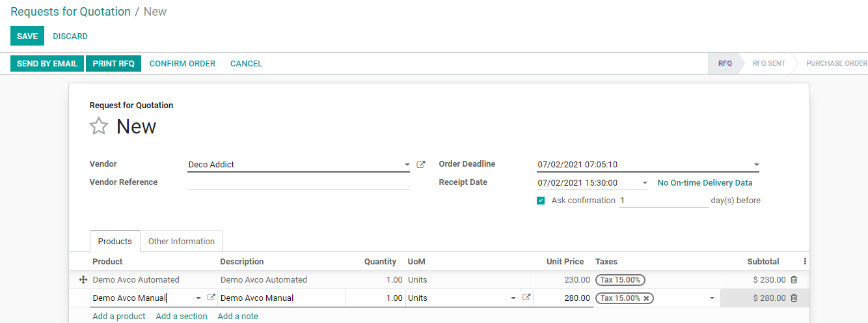Expand the Vendor dropdown

click(x=407, y=165)
